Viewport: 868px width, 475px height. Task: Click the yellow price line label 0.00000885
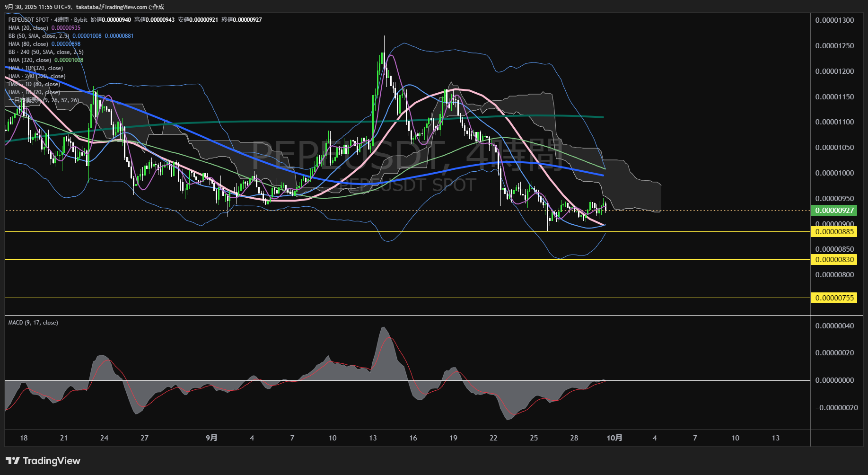(x=834, y=232)
